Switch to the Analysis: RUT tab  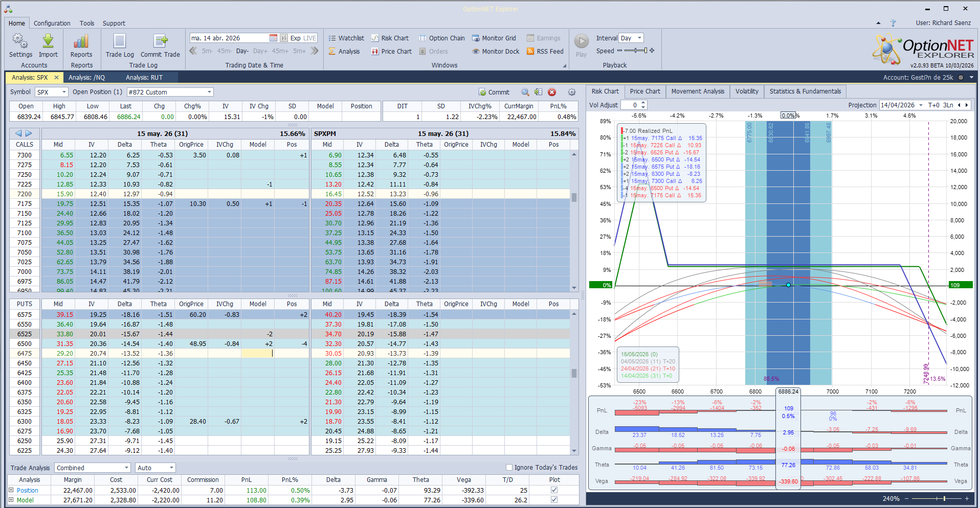[144, 78]
